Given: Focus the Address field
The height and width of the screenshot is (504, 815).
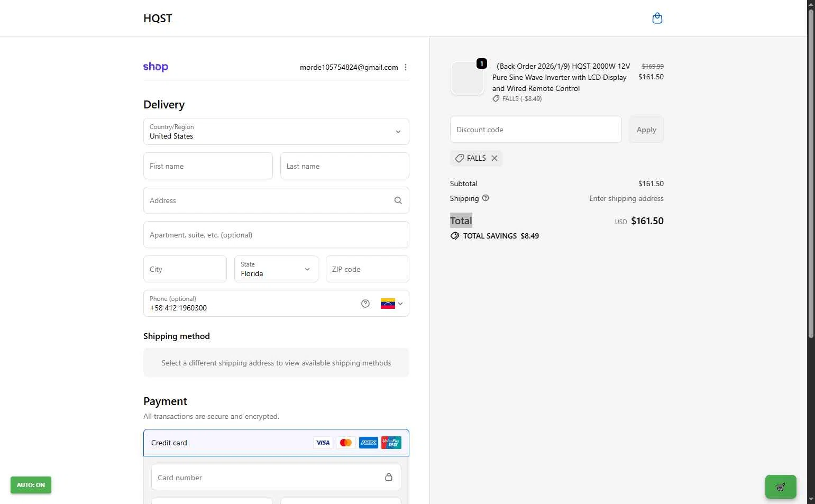Looking at the screenshot, I should point(276,200).
